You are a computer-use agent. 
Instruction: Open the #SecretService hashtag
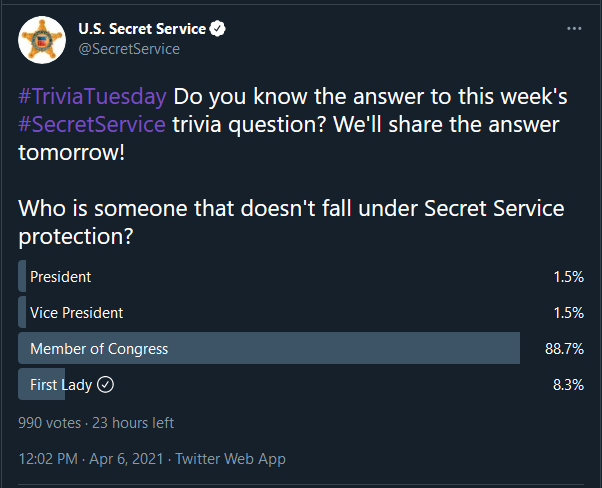tap(92, 124)
